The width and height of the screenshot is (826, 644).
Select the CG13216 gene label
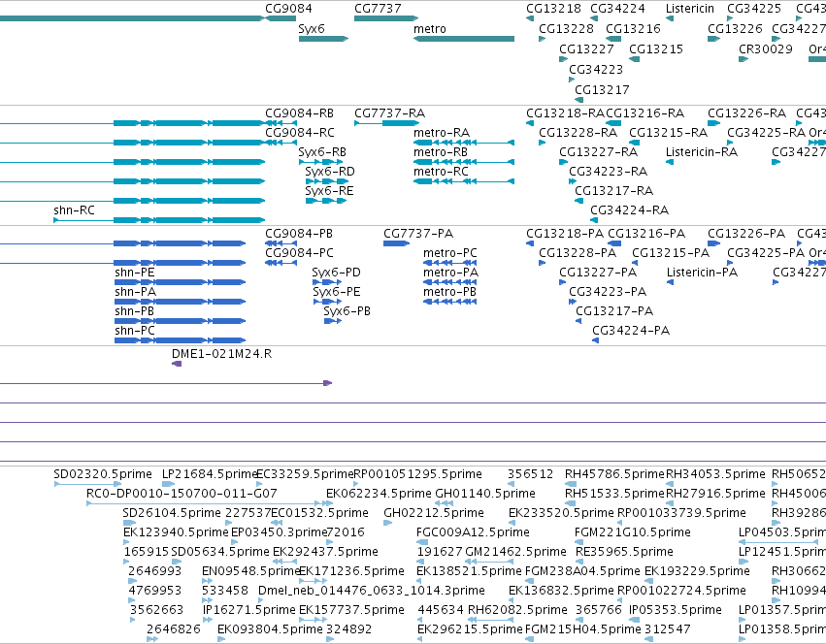click(x=633, y=28)
